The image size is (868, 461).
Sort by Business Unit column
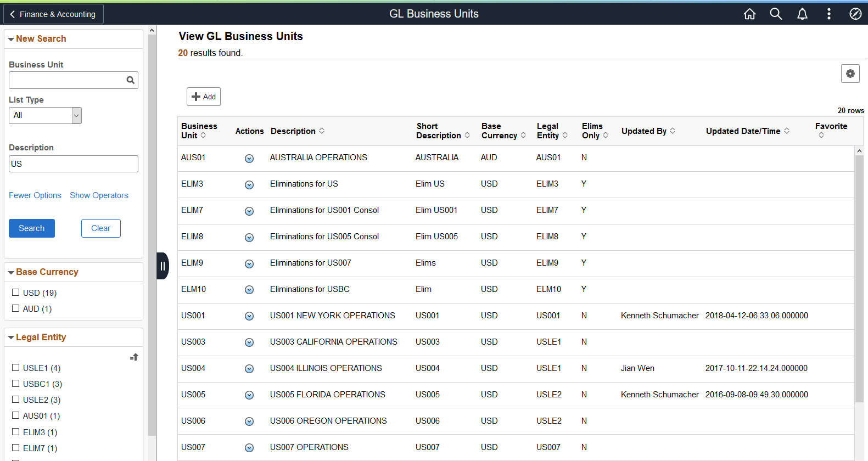click(x=203, y=136)
